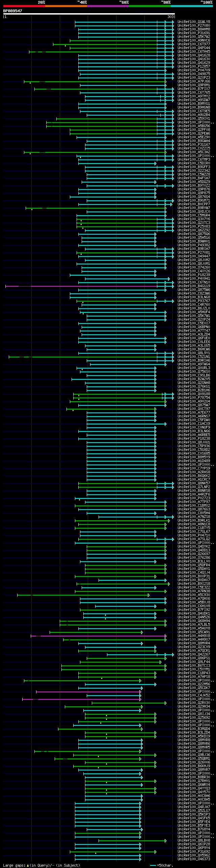This screenshot has height=868, width=216.
Task: Click the white query sequence bar
Action: 89,14
